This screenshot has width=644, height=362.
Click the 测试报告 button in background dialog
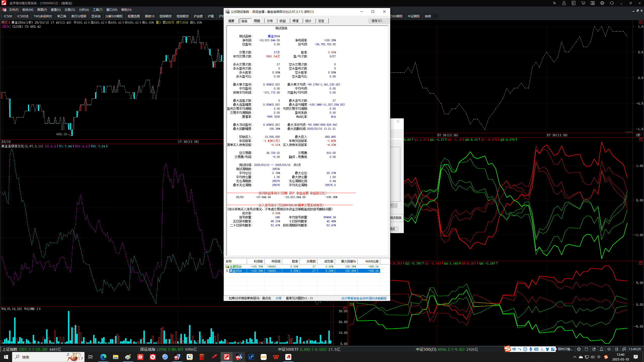pyautogui.click(x=396, y=218)
